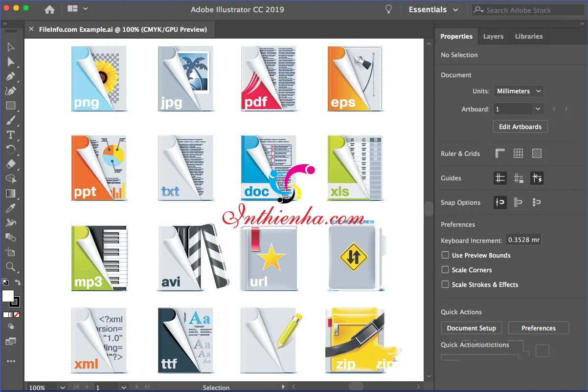
Task: Toggle first Snap Options icon
Action: pyautogui.click(x=500, y=202)
